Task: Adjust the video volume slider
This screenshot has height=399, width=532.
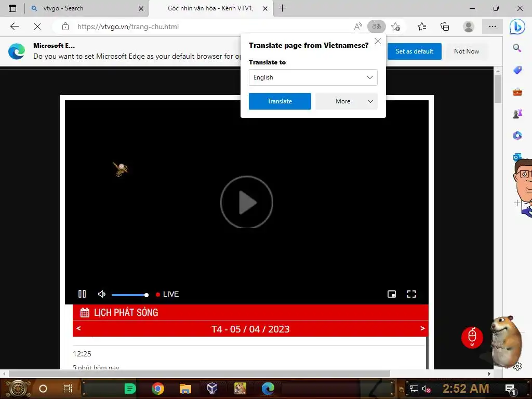Action: click(x=130, y=295)
